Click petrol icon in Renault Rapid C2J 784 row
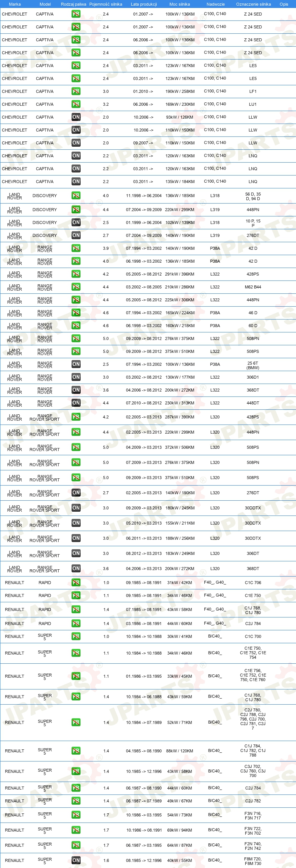Image resolution: width=296 pixels, height=868 pixels. [x=76, y=624]
